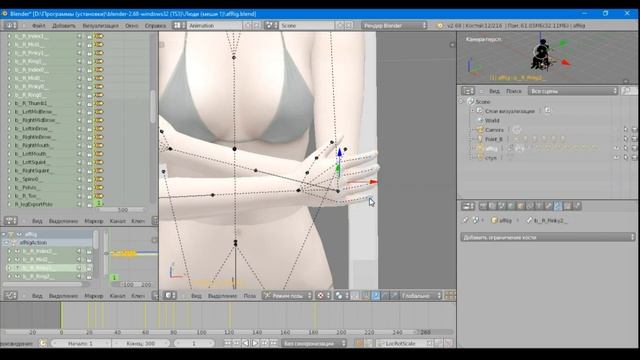Open Вид menu in dope sheet header
The height and width of the screenshot is (360, 640).
point(37,221)
